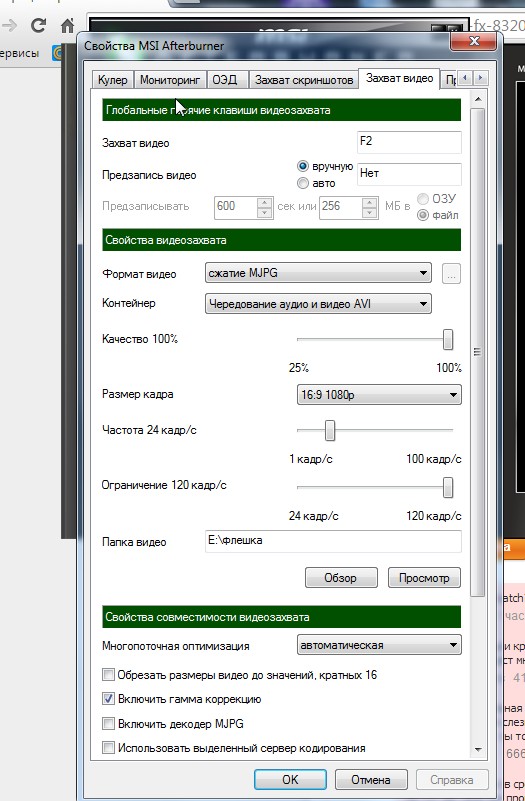Click the Предзапись видео hotkey field
Viewport: 525px width, 801px height.
(409, 174)
